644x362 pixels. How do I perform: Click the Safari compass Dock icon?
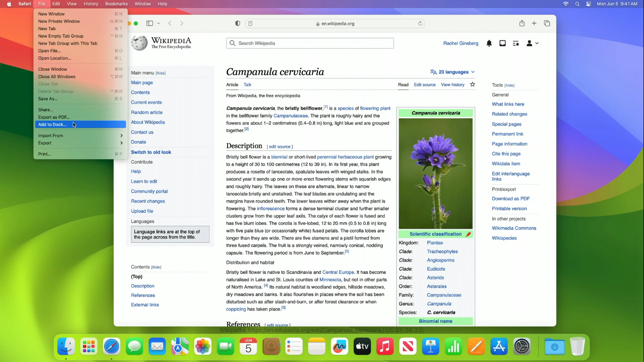(x=112, y=347)
